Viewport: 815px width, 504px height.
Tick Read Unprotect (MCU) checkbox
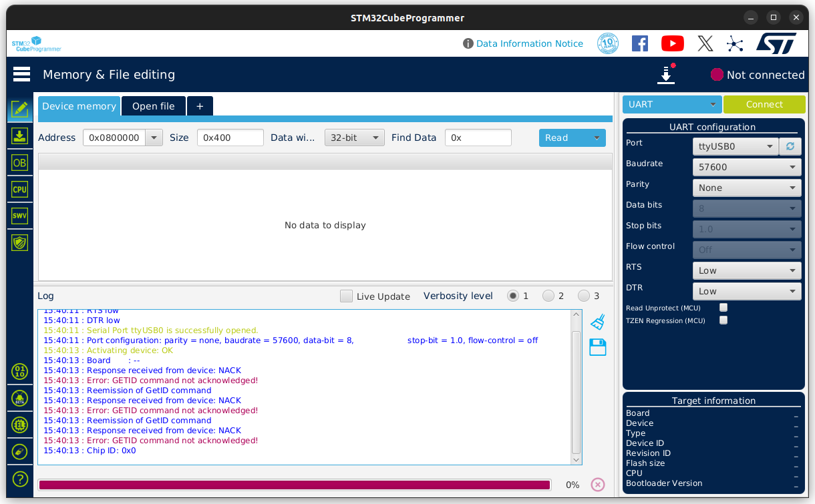(723, 308)
